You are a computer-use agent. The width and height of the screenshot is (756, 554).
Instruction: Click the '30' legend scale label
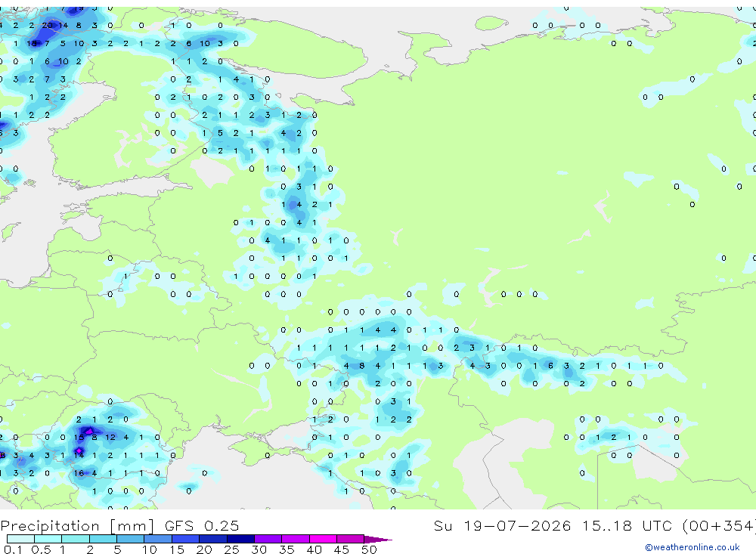(259, 549)
